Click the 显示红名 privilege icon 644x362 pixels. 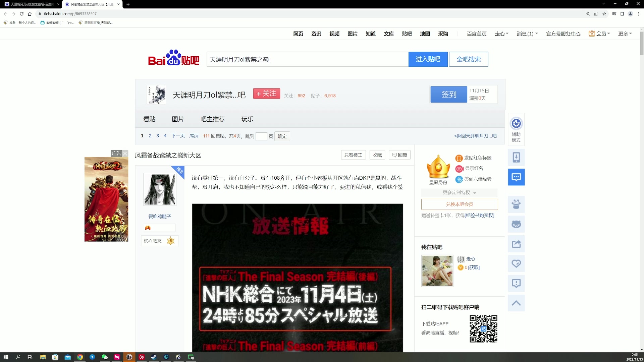point(459,169)
